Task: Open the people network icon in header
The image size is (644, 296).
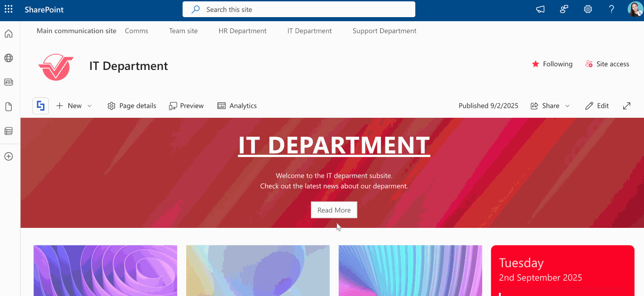Action: pos(564,9)
